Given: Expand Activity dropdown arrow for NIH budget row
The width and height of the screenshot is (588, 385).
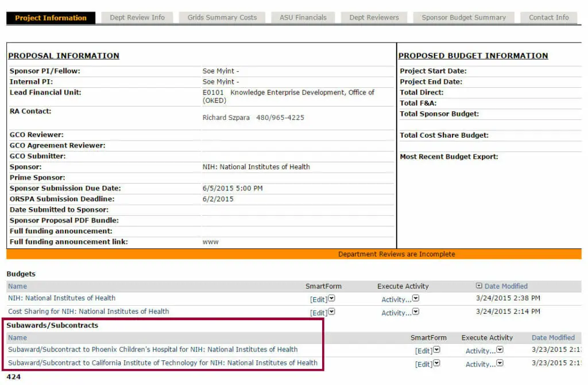Looking at the screenshot, I should tap(416, 299).
